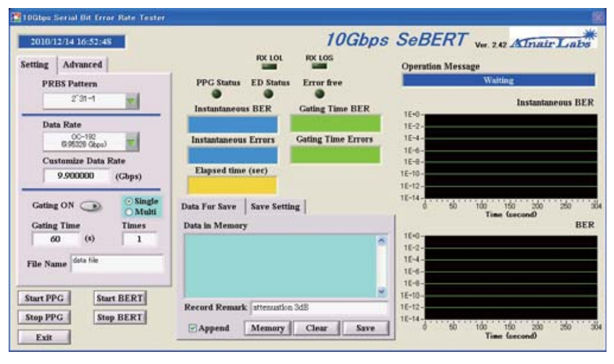Click the Customize Data Rate field
This screenshot has height=364, width=614.
pos(76,176)
